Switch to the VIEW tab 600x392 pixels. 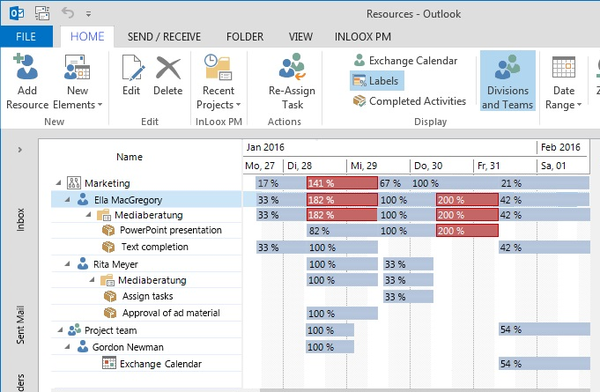click(300, 37)
